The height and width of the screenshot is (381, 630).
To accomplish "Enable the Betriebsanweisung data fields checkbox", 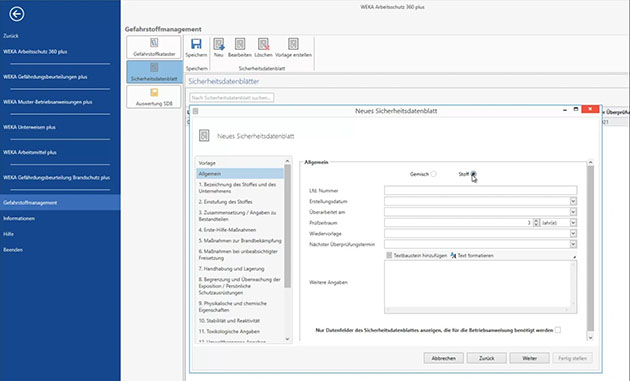I will click(x=558, y=330).
